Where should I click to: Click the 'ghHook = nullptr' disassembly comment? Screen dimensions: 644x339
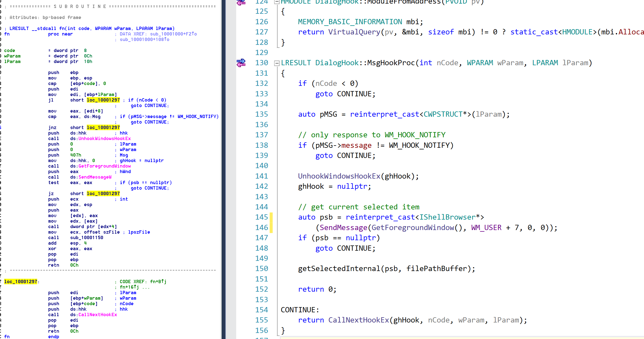tap(142, 160)
